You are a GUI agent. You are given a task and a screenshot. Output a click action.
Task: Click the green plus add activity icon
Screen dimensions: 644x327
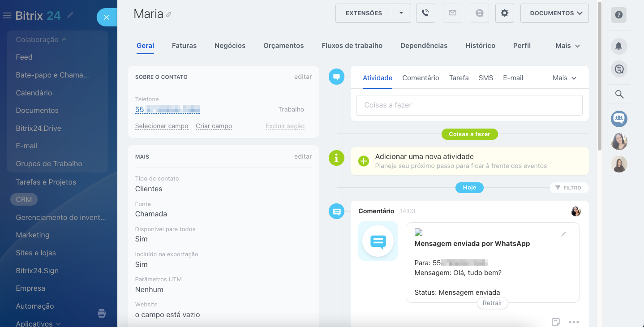click(364, 161)
